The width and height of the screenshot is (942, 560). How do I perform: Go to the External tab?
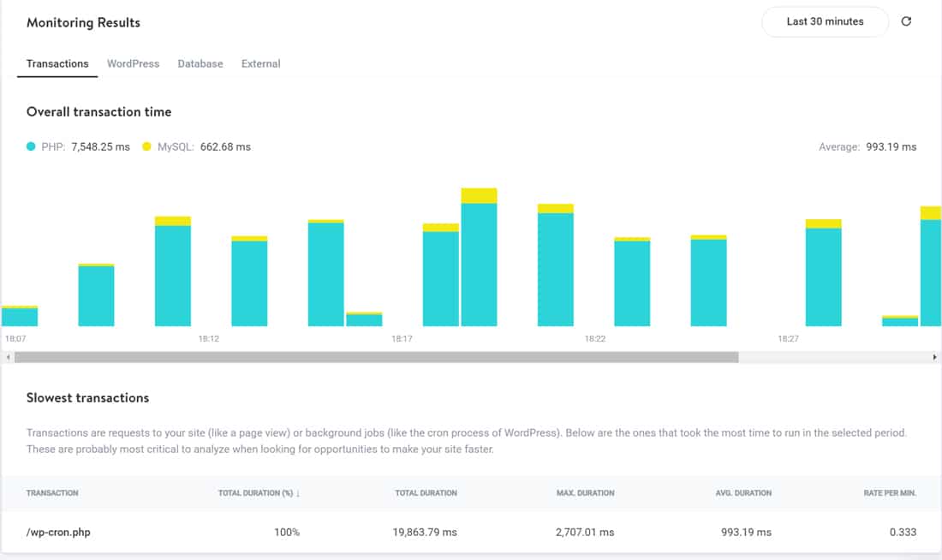[x=260, y=63]
